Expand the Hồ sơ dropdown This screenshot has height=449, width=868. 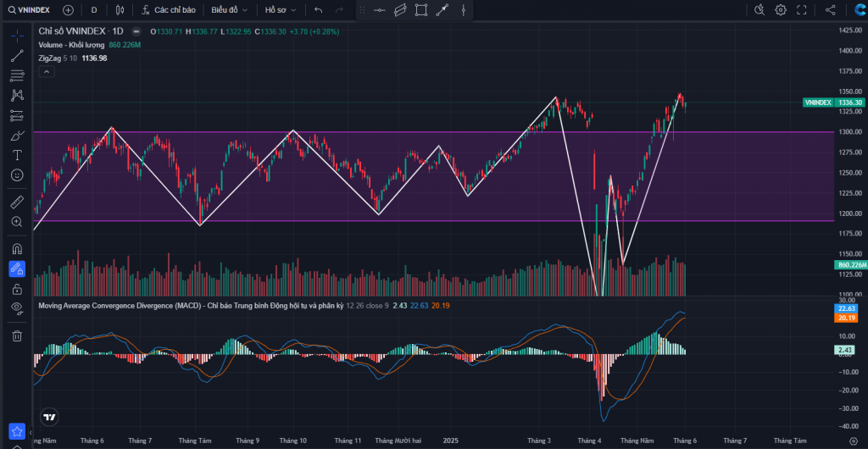tap(280, 10)
